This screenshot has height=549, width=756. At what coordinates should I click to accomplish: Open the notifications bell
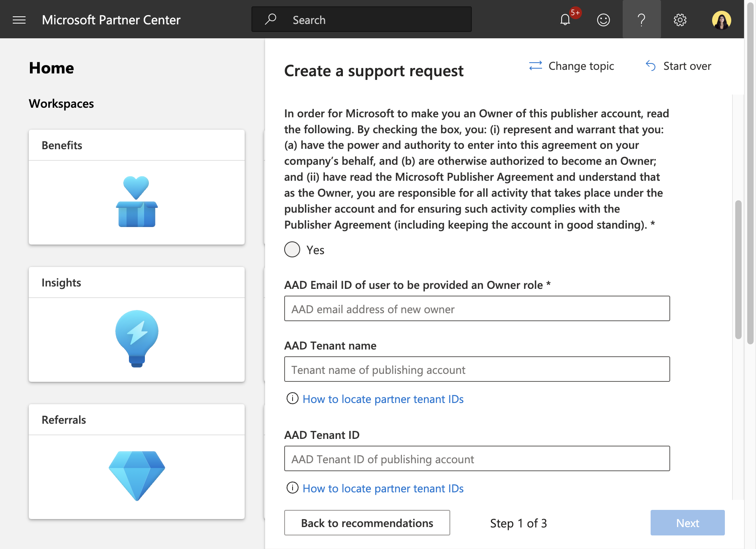pyautogui.click(x=565, y=20)
